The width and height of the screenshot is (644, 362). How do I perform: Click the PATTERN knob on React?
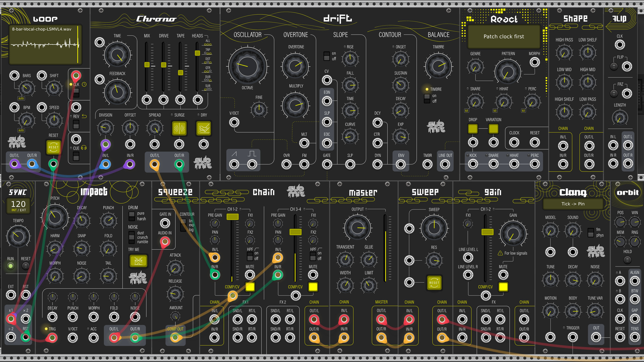(x=508, y=72)
